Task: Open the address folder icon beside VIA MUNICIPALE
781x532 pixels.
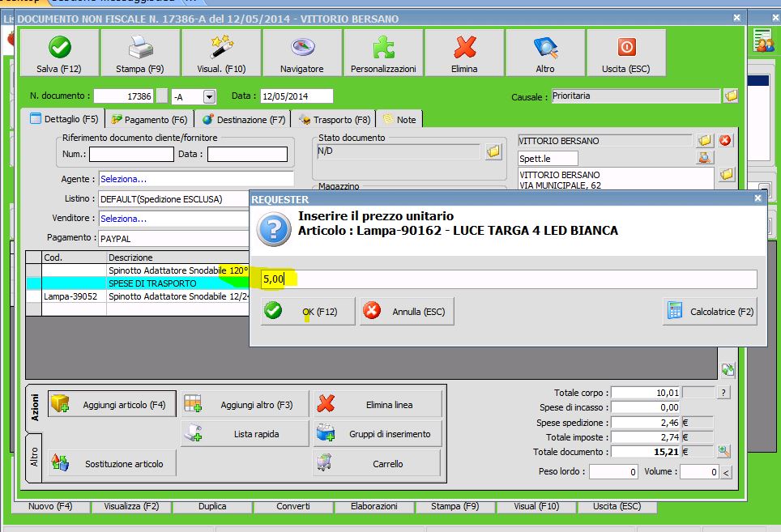Action: point(727,175)
